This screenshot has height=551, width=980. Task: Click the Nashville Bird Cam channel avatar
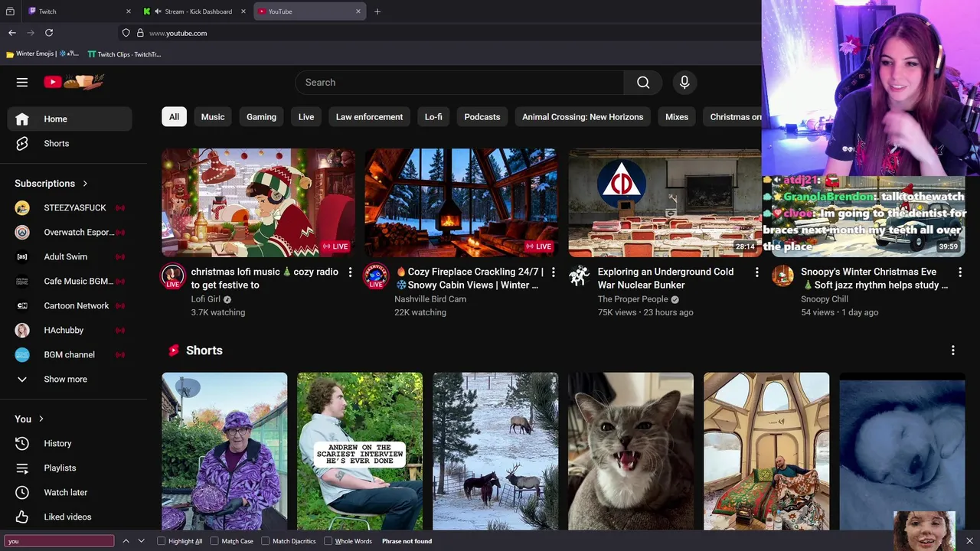coord(376,276)
